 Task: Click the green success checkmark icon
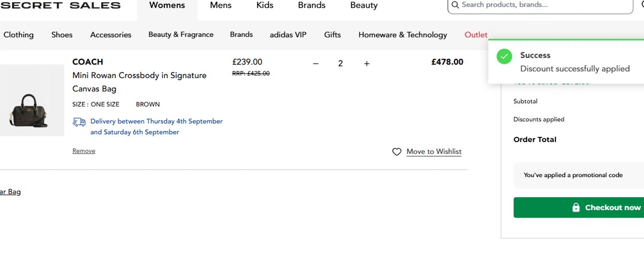pos(504,56)
